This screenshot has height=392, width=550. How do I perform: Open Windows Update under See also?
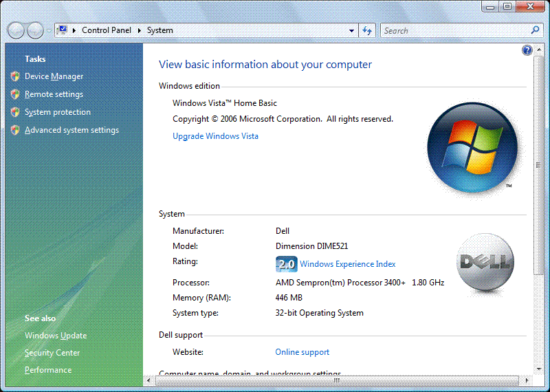[56, 336]
